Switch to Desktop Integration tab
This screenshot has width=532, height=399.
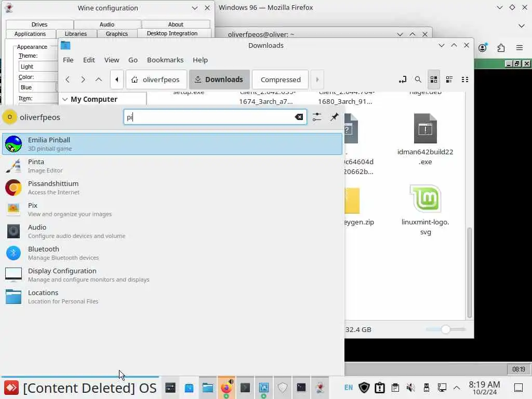(172, 33)
